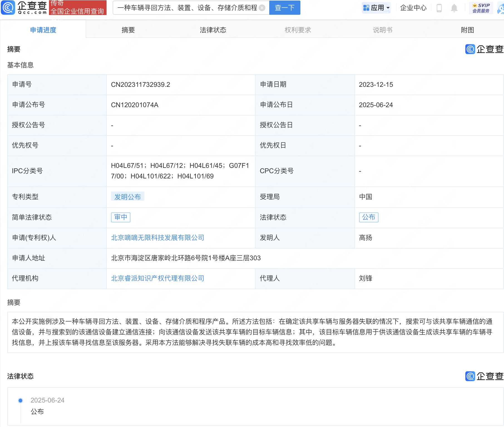504x427 pixels.
Task: Click the 发明公布 patent type tag
Action: click(128, 197)
